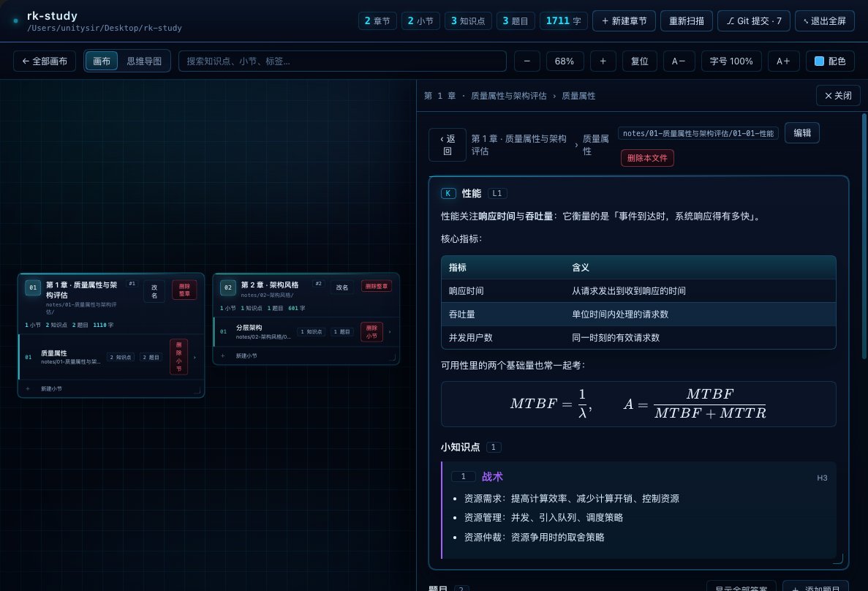Click the 返回 back button
This screenshot has height=591, width=868.
(x=448, y=145)
